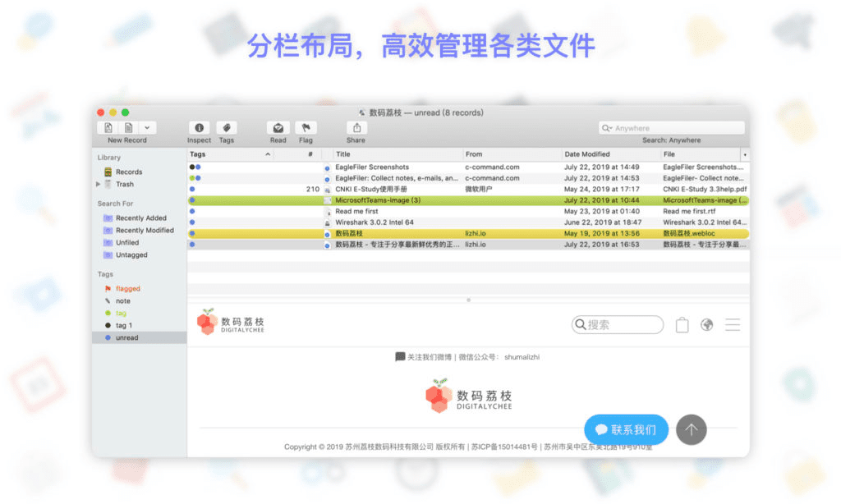Click the Anywhere search field
This screenshot has width=841, height=504.
[672, 128]
